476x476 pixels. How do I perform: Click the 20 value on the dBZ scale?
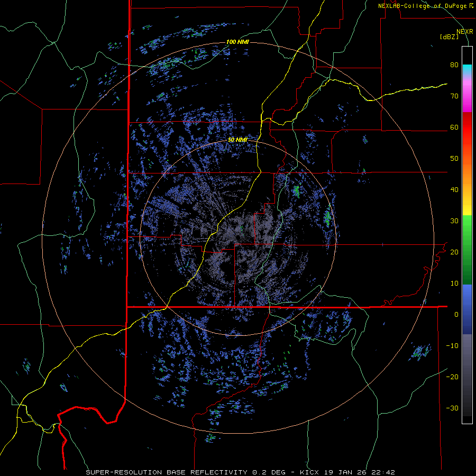pos(454,252)
